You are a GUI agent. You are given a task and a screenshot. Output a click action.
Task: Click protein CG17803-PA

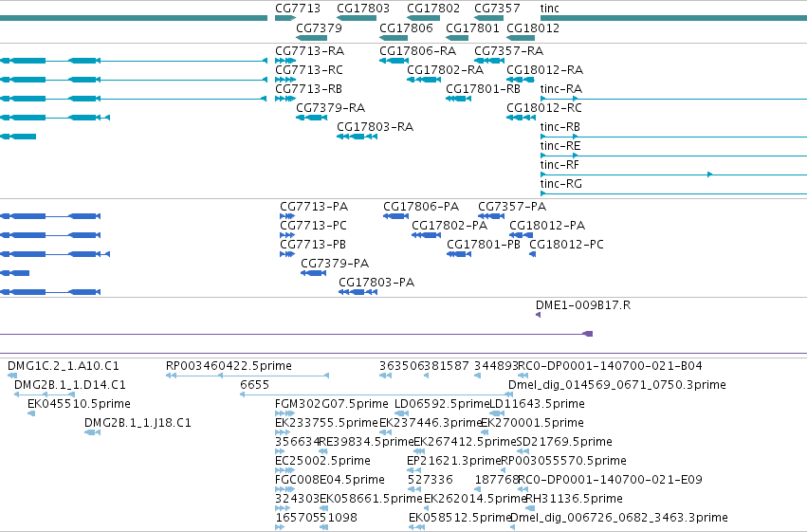(x=376, y=283)
